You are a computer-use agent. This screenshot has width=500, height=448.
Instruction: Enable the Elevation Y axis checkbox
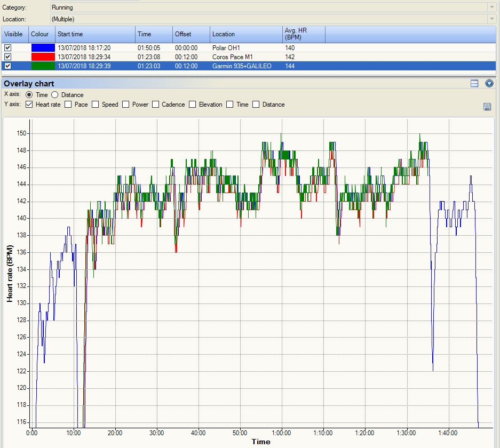[x=192, y=105]
